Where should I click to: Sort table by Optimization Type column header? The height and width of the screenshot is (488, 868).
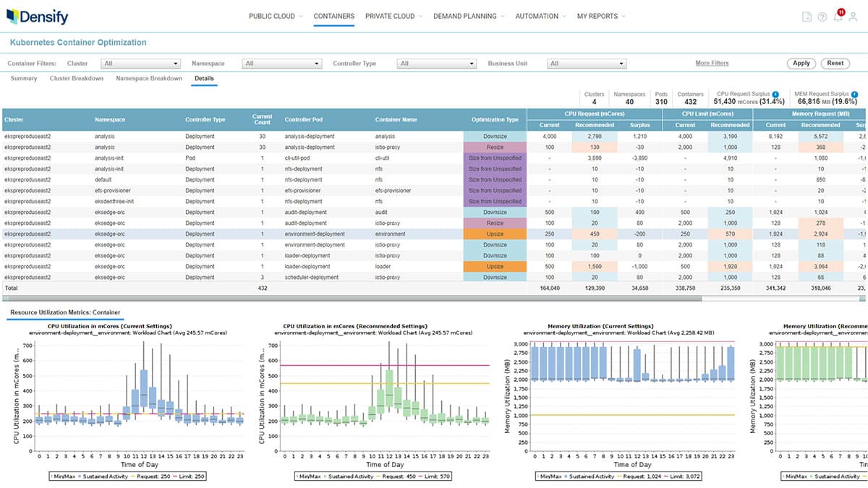tap(495, 119)
